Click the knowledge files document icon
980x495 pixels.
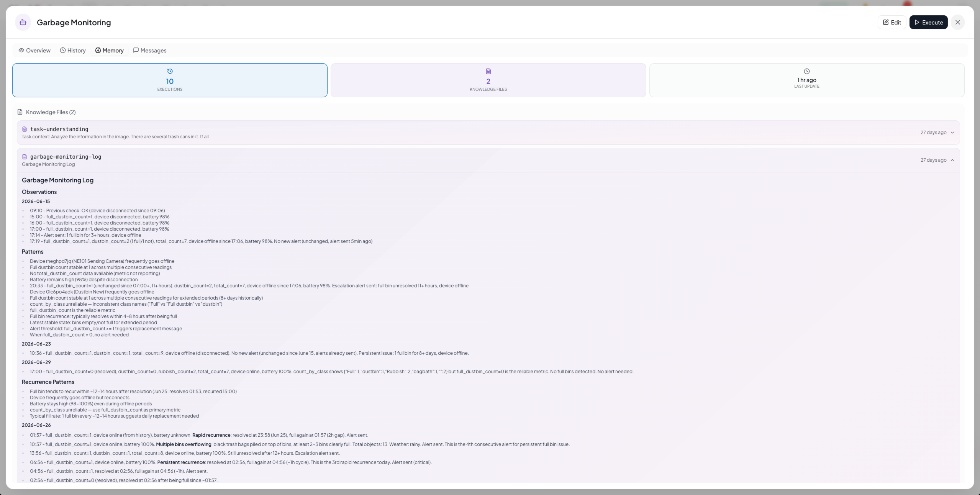[488, 71]
